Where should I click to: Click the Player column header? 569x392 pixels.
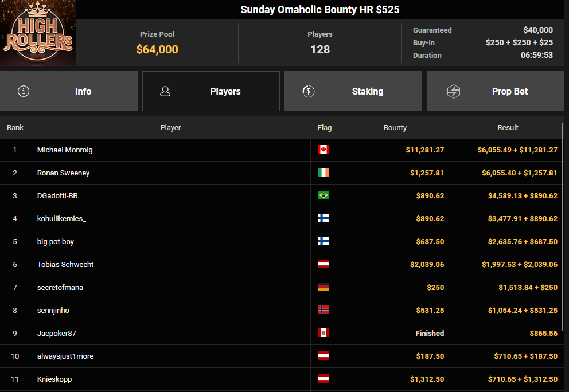(x=170, y=127)
